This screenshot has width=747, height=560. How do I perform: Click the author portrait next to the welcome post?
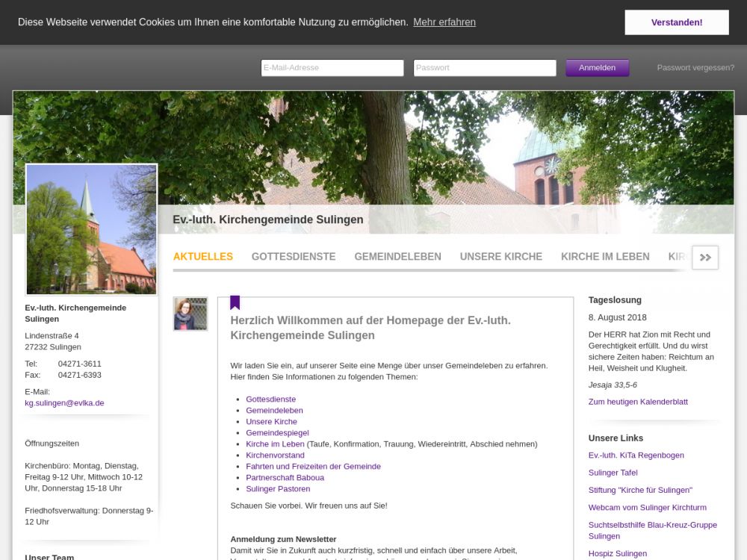click(190, 314)
